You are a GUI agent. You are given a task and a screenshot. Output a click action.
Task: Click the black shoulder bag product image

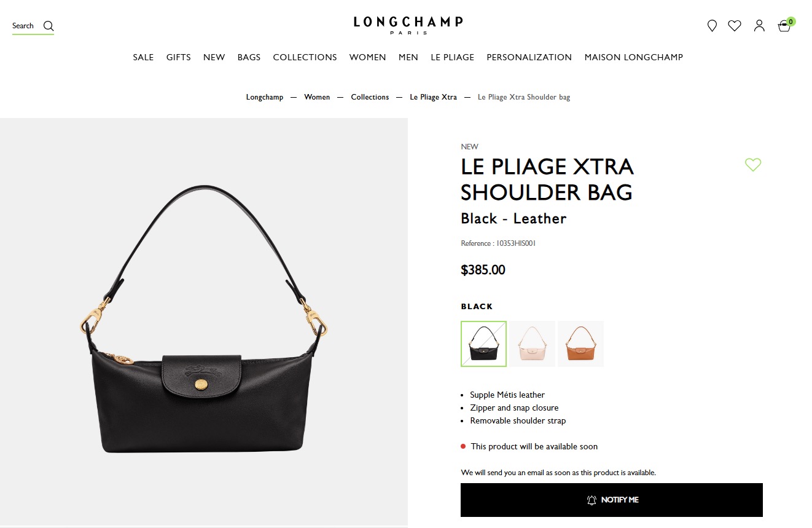pyautogui.click(x=204, y=320)
